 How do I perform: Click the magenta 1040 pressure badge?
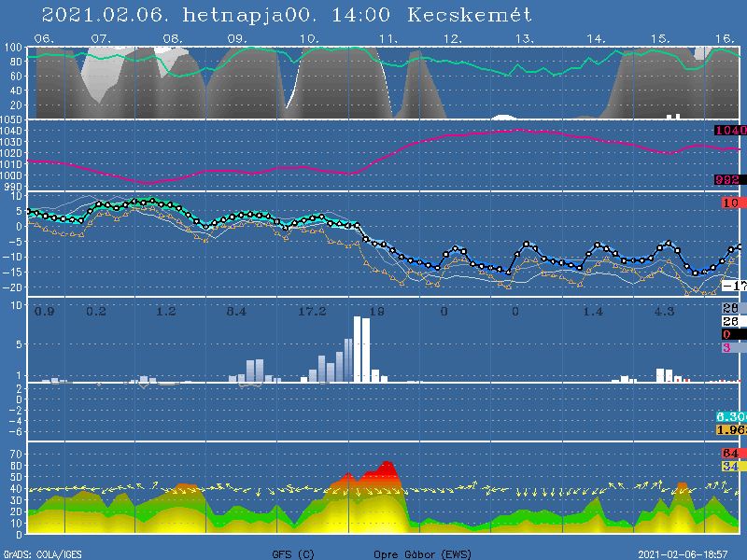[x=730, y=131]
